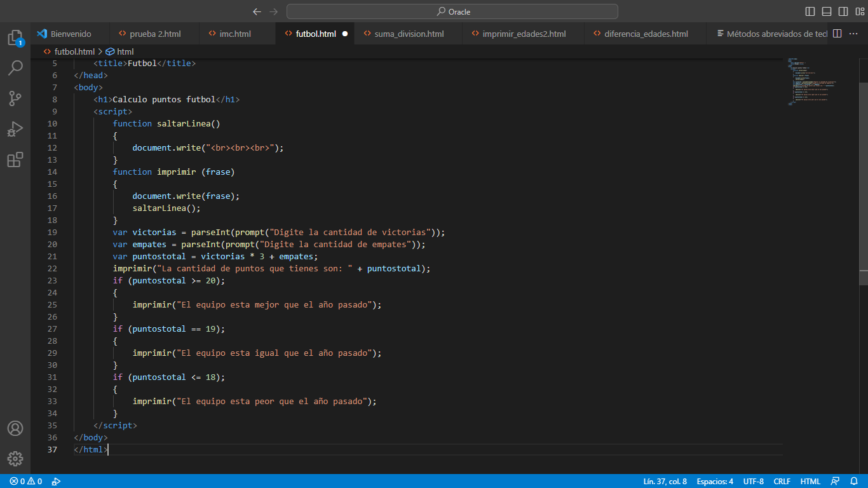
Task: Click the unsaved dot on futbol.html tab
Action: [x=345, y=34]
